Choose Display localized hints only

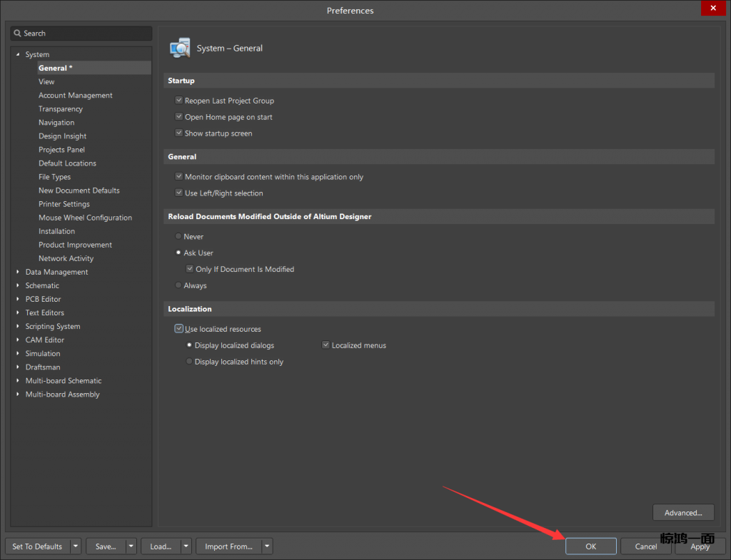pyautogui.click(x=189, y=362)
